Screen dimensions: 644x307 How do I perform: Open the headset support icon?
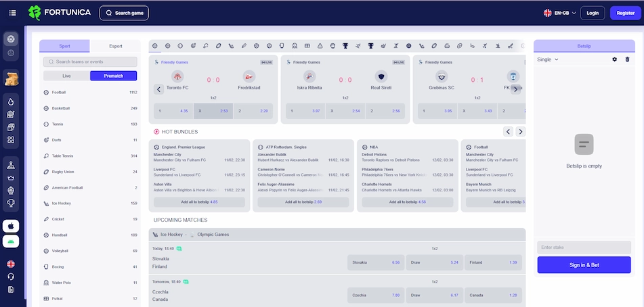coord(11,277)
